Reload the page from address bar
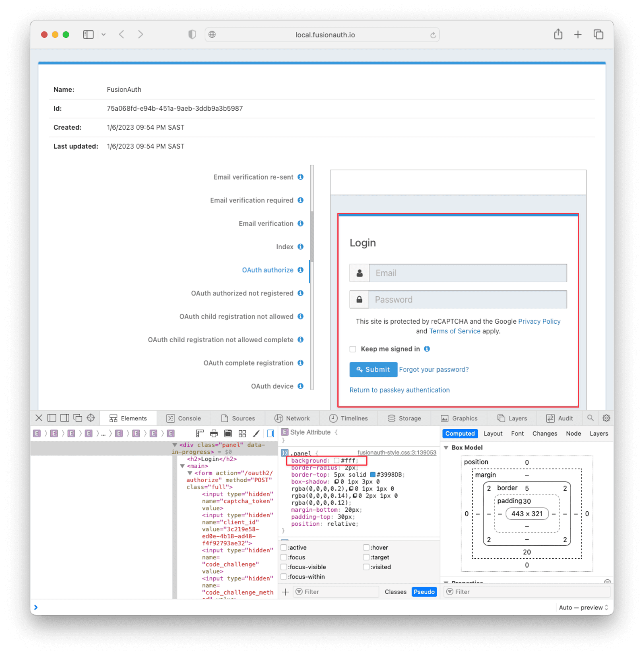Viewport: 644px width, 655px height. [x=433, y=35]
